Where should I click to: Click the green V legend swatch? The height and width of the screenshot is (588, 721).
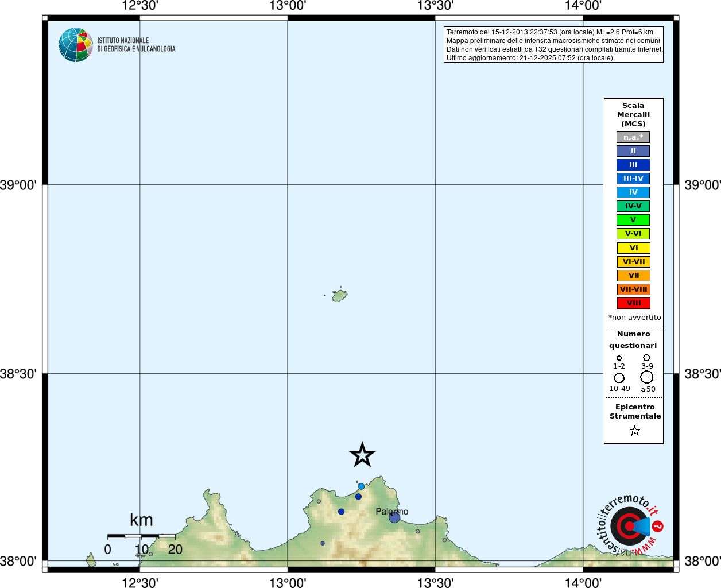pos(633,220)
